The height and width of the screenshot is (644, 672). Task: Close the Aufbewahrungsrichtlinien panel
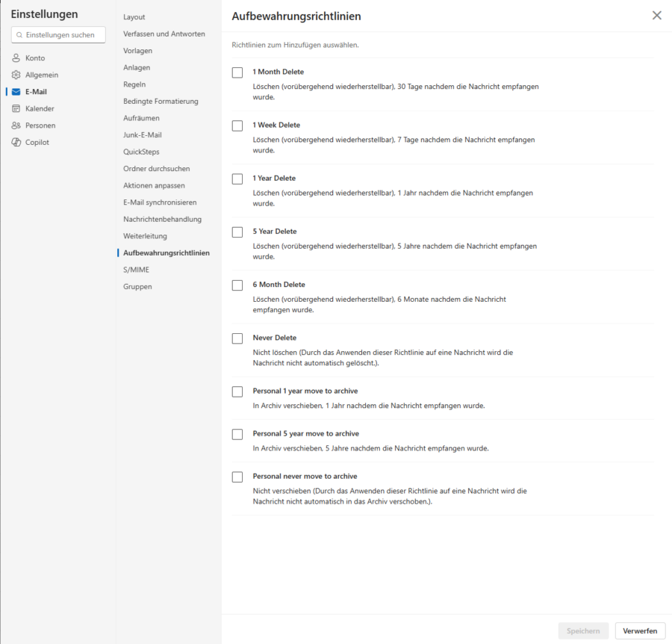pyautogui.click(x=657, y=15)
